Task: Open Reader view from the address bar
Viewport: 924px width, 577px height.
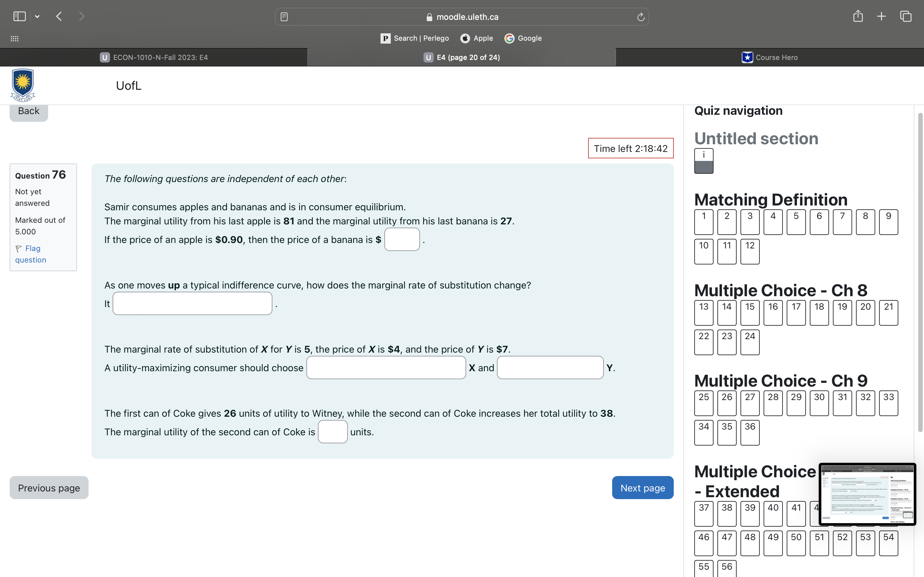Action: point(284,16)
